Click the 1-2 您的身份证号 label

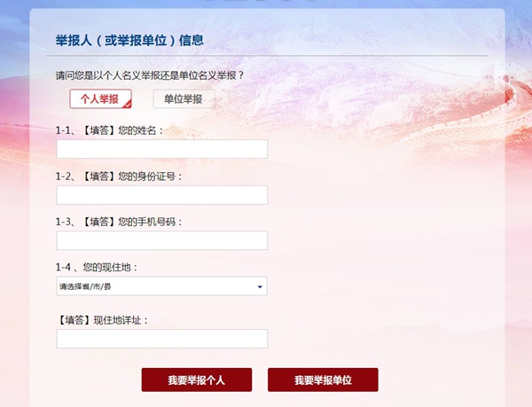tap(119, 176)
